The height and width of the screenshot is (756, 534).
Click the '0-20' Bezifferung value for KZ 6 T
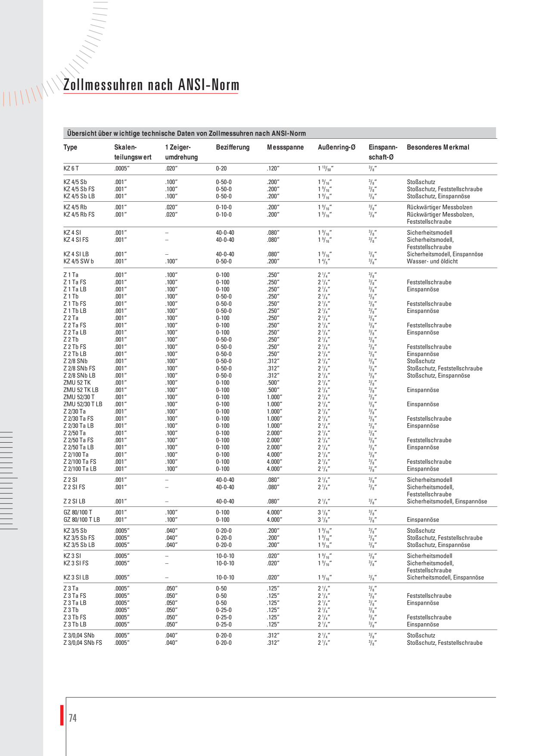221,169
